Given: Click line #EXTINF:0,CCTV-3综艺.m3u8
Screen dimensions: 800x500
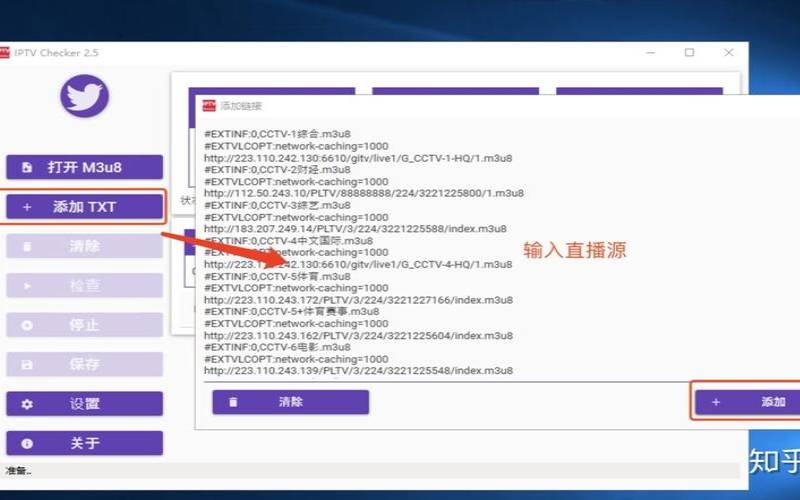Looking at the screenshot, I should (x=277, y=205).
